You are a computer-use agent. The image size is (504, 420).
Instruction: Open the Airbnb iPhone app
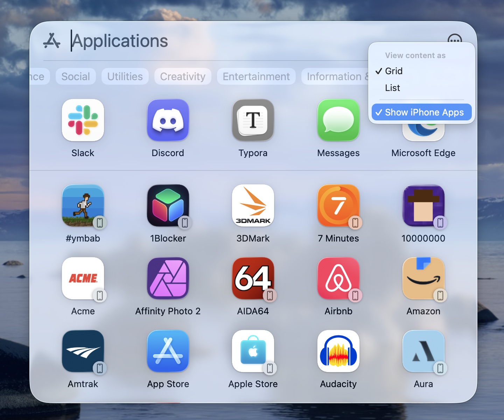(338, 279)
